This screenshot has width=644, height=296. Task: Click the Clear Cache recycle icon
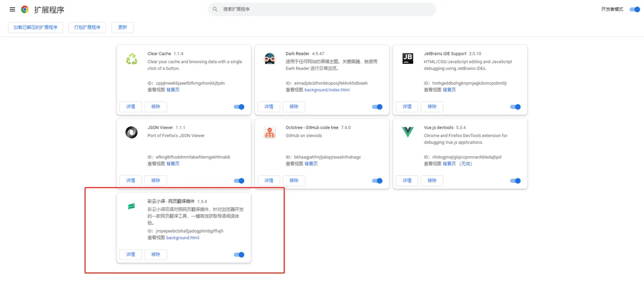131,59
